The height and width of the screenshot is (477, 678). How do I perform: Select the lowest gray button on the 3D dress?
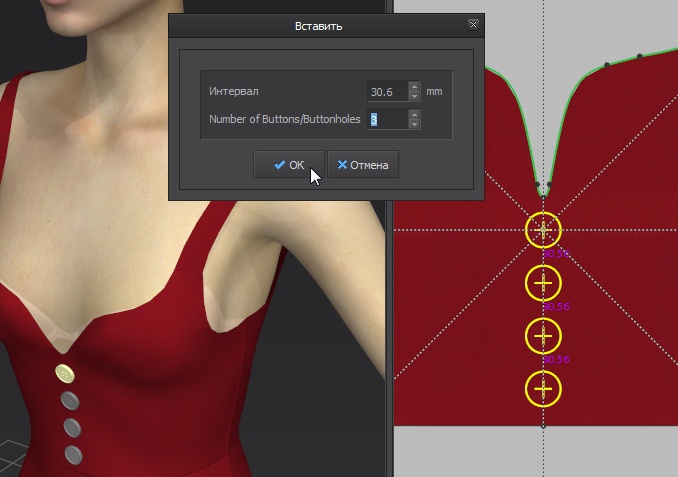click(73, 455)
